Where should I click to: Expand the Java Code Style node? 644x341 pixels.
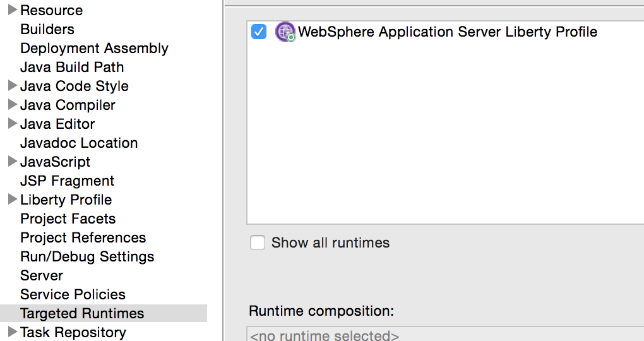pyautogui.click(x=13, y=85)
